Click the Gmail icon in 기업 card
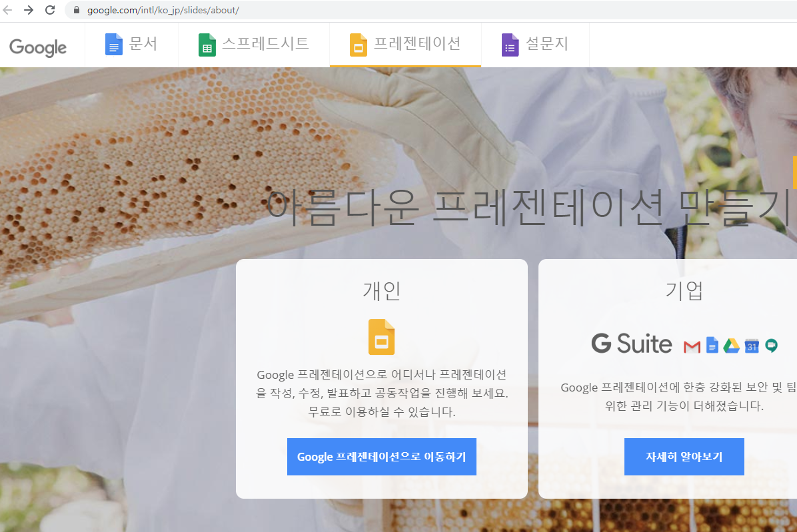Viewport: 797px width, 532px height. [x=692, y=347]
